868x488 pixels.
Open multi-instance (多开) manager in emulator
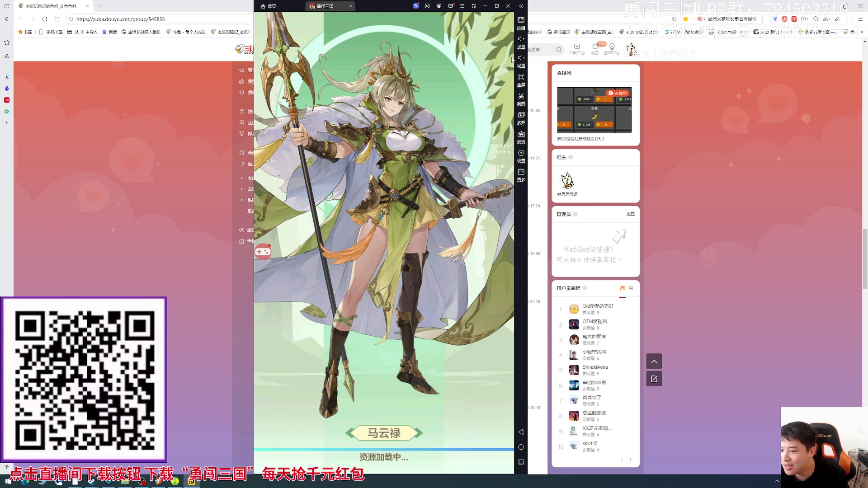pyautogui.click(x=521, y=118)
